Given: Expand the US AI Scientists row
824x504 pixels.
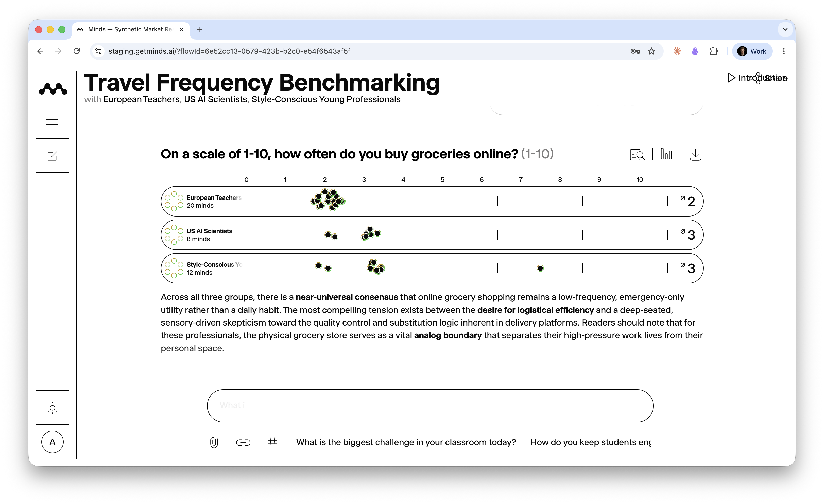Looking at the screenshot, I should coord(432,235).
